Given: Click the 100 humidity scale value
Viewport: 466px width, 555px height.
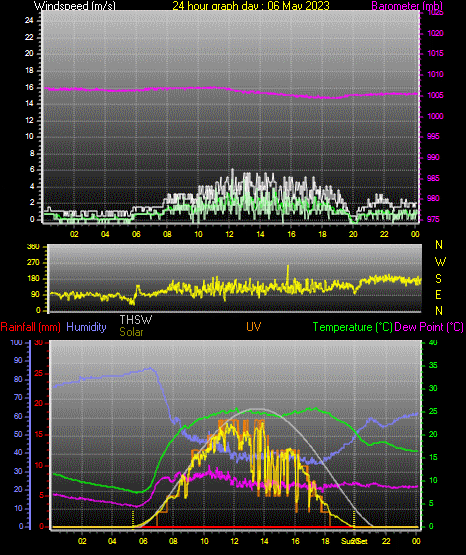Looking at the screenshot, I should [x=16, y=342].
